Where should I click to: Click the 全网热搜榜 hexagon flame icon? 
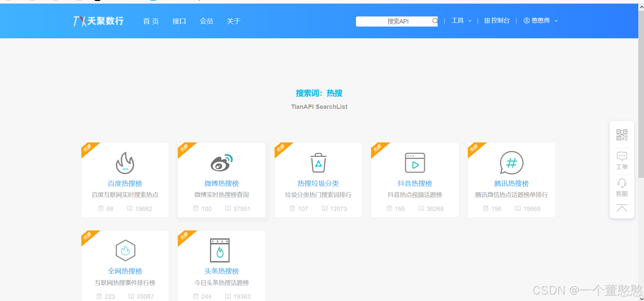125,250
